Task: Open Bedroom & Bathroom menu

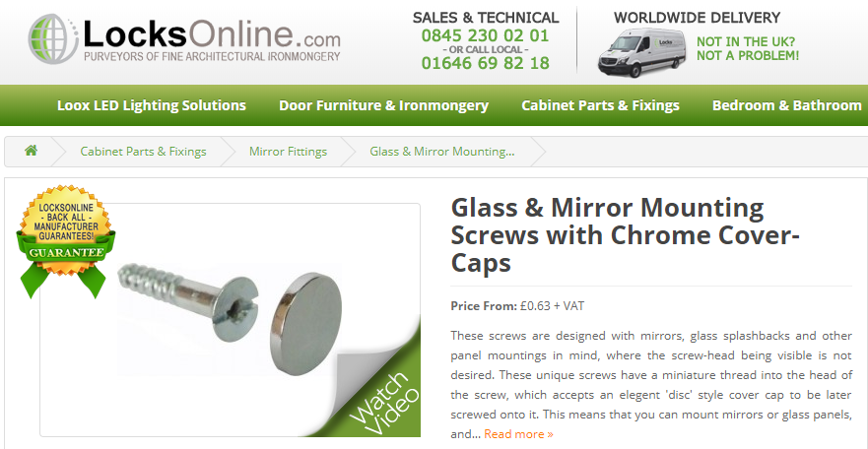Action: [x=786, y=105]
